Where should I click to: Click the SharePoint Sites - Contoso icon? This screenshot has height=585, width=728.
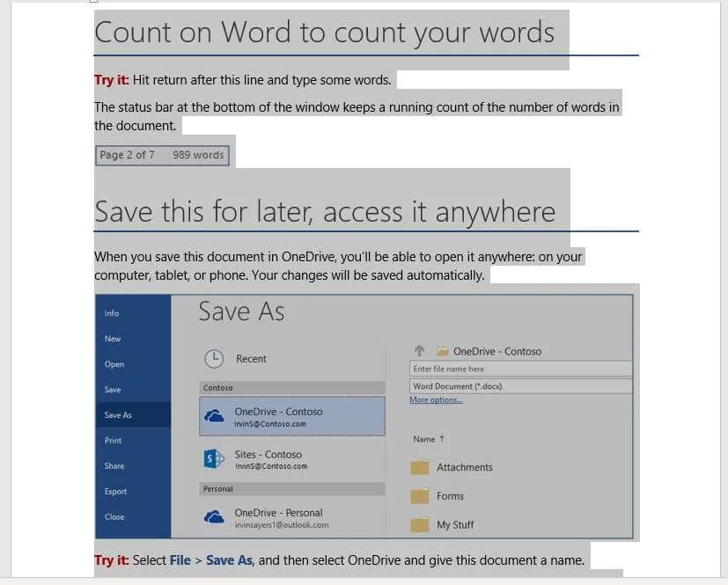214,459
